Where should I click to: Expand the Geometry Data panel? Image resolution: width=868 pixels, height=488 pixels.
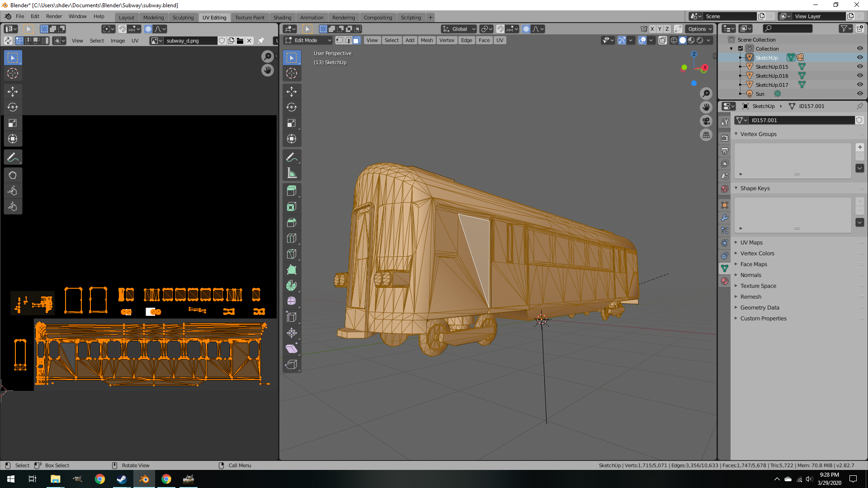[736, 308]
